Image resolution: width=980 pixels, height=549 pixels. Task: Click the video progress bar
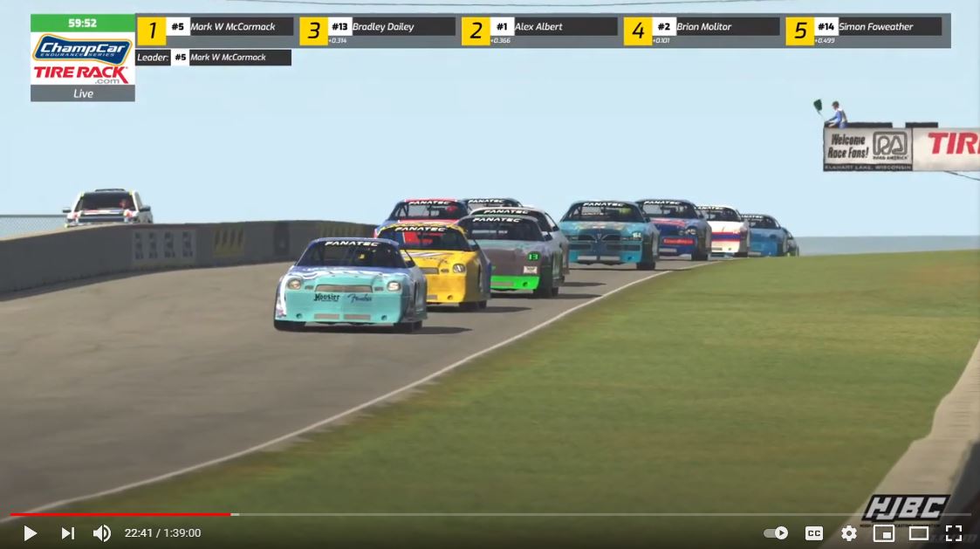[x=489, y=514]
